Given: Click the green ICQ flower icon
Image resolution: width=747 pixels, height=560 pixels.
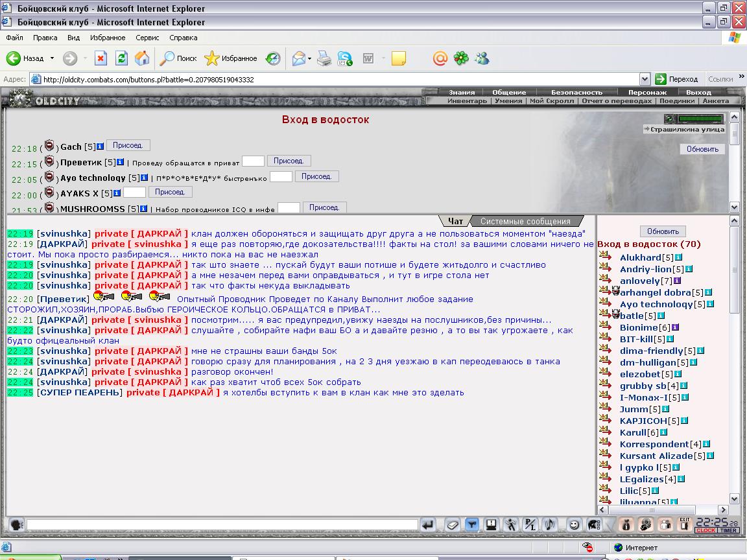Looking at the screenshot, I should coord(461,58).
